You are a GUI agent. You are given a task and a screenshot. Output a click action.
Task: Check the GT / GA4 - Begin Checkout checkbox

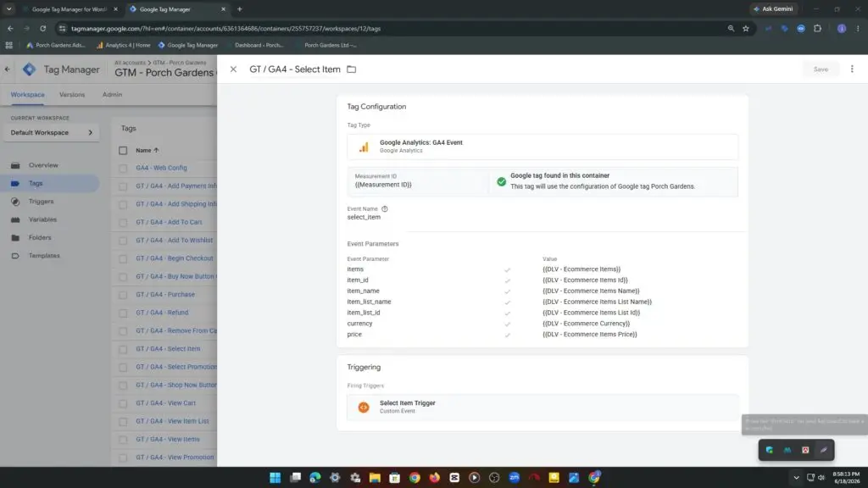pyautogui.click(x=123, y=258)
